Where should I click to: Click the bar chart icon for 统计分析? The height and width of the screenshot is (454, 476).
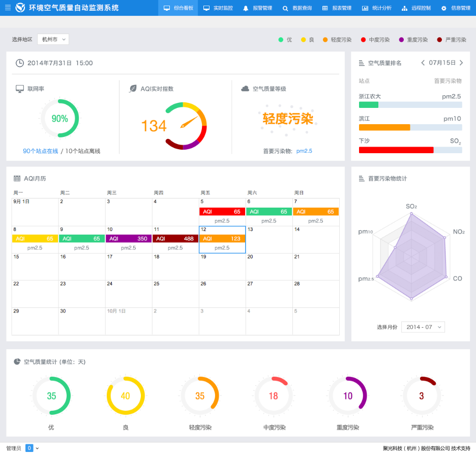[365, 8]
